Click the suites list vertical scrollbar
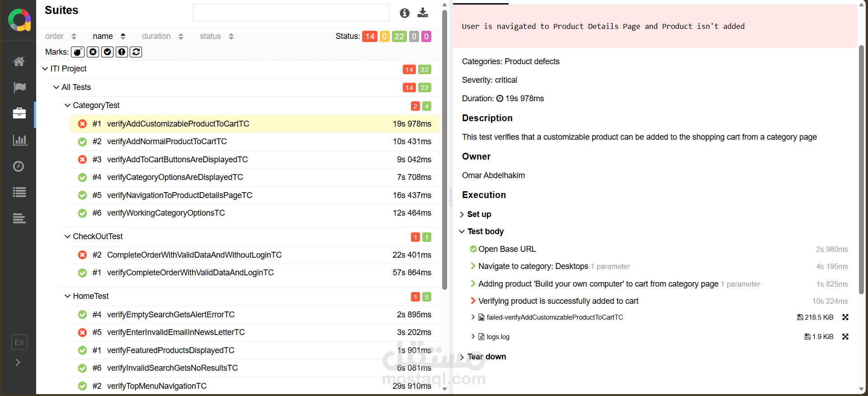This screenshot has height=396, width=868. point(444,149)
